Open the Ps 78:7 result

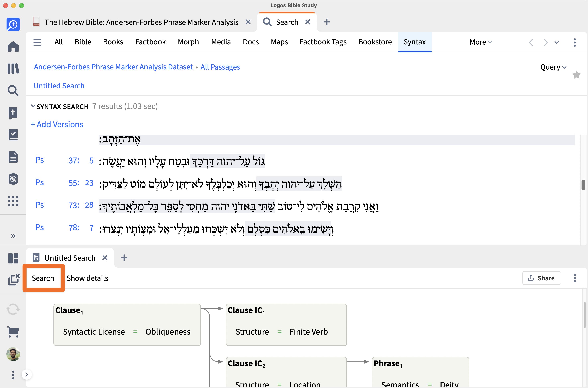coord(64,228)
